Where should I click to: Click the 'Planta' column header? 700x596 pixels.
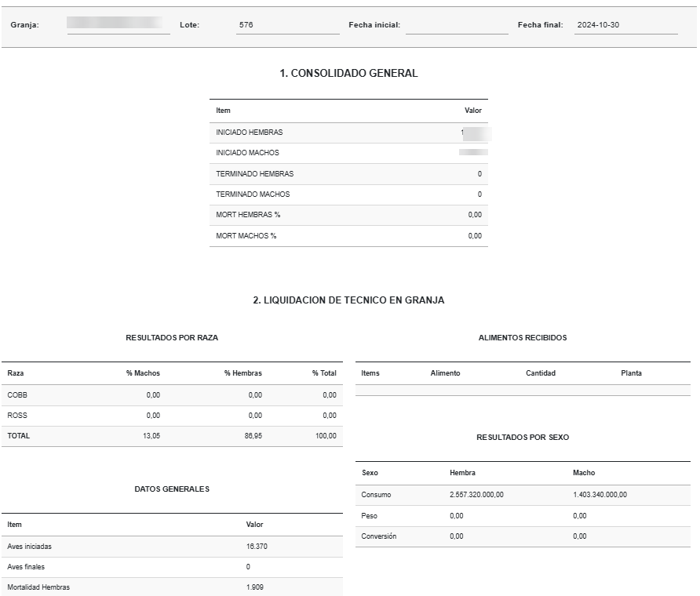pyautogui.click(x=631, y=373)
